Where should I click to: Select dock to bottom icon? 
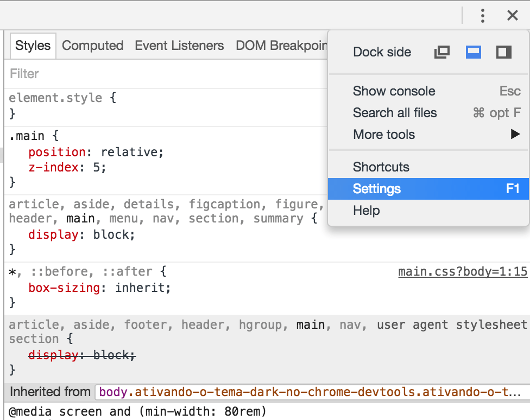coord(473,52)
